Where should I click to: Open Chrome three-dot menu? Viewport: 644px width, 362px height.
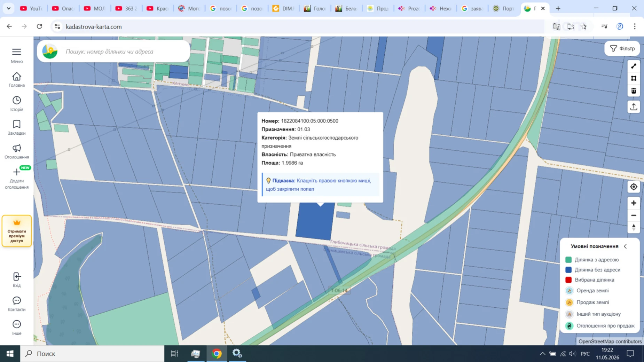click(634, 26)
